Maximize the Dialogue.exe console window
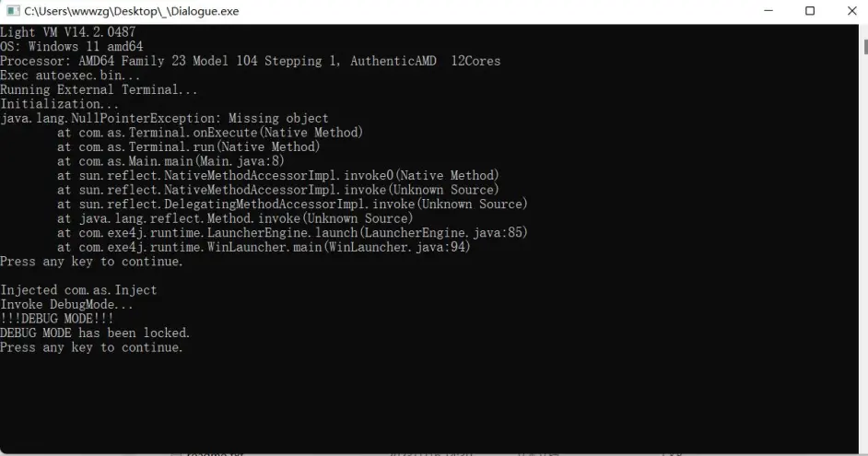Image resolution: width=868 pixels, height=456 pixels. 810,11
